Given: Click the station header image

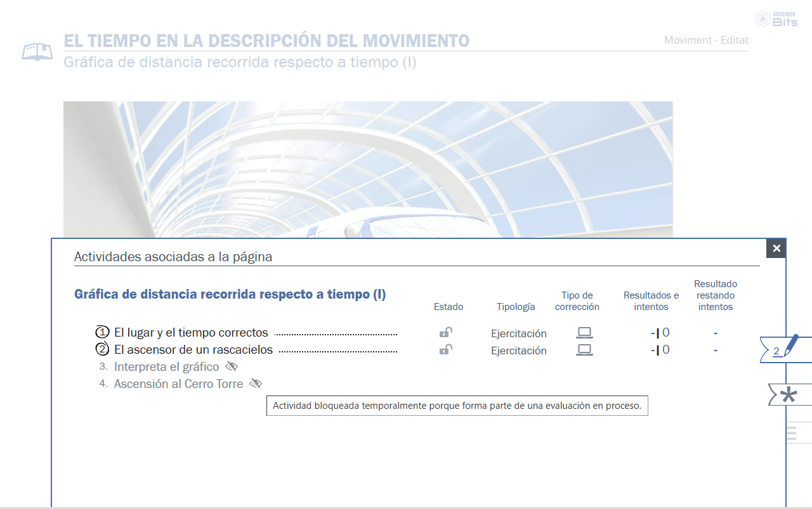Looking at the screenshot, I should tap(368, 168).
